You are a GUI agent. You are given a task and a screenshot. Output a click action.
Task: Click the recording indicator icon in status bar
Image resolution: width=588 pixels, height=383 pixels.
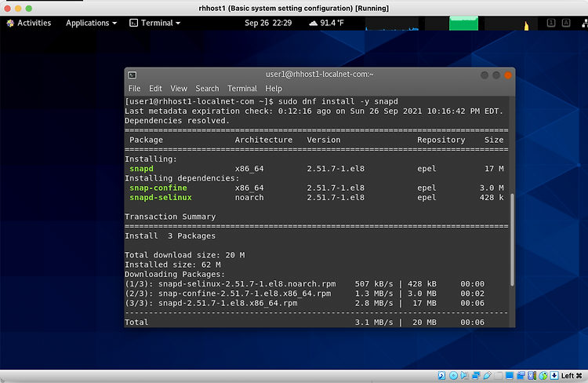521,375
